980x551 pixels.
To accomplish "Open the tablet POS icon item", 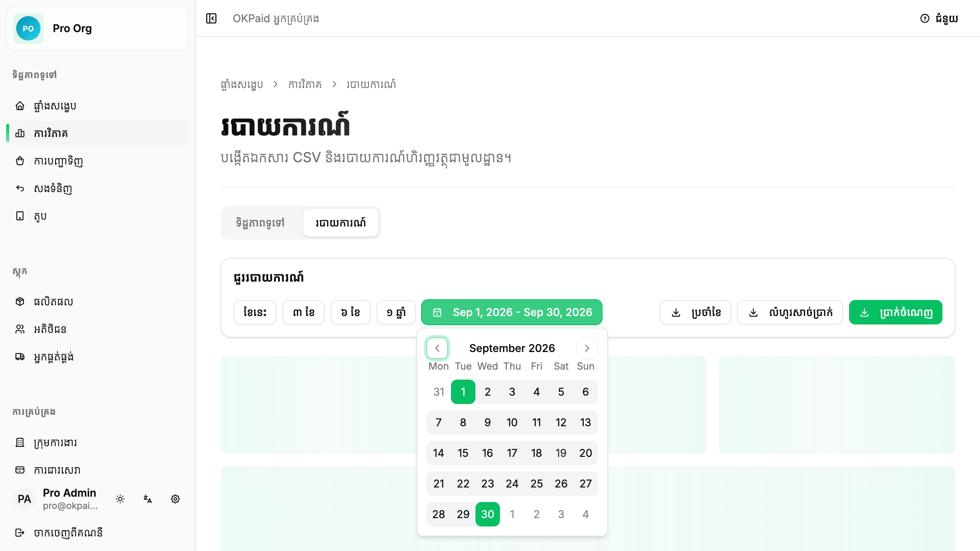I will pyautogui.click(x=98, y=216).
